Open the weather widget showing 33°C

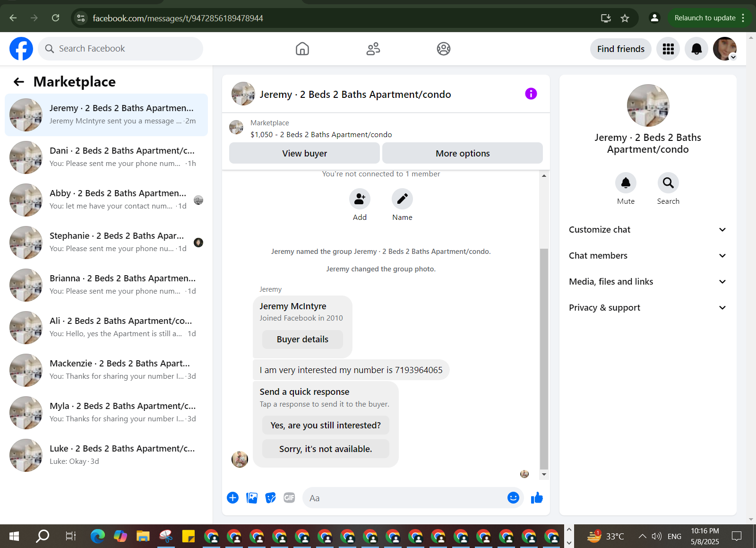click(x=606, y=536)
